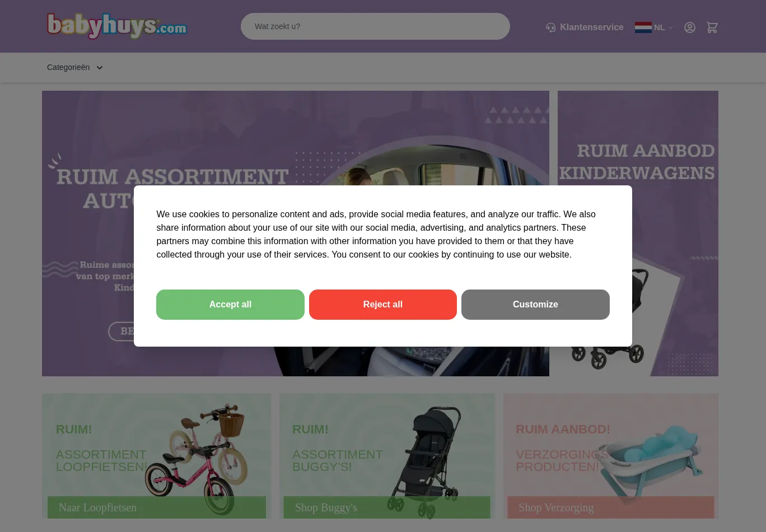Customize cookie preferences
Image resolution: width=766 pixels, height=532 pixels.
[x=535, y=305]
